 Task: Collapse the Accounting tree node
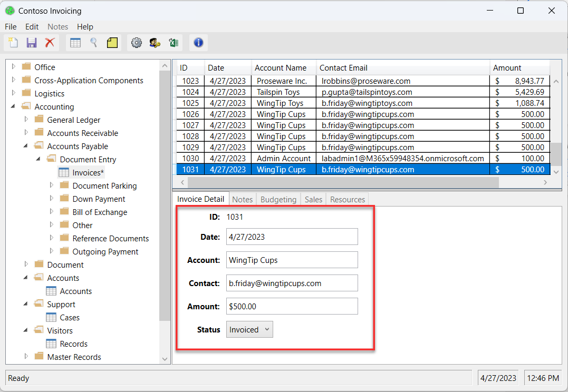[x=14, y=106]
